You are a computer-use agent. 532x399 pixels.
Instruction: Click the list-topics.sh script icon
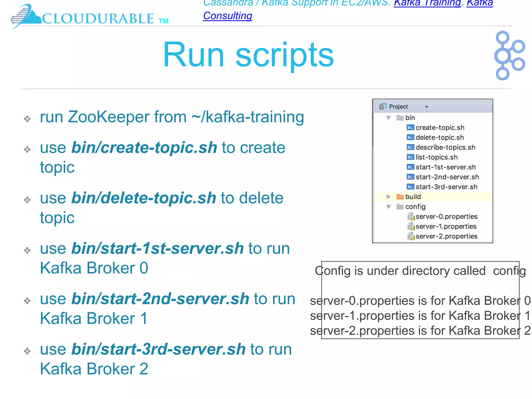coord(410,157)
